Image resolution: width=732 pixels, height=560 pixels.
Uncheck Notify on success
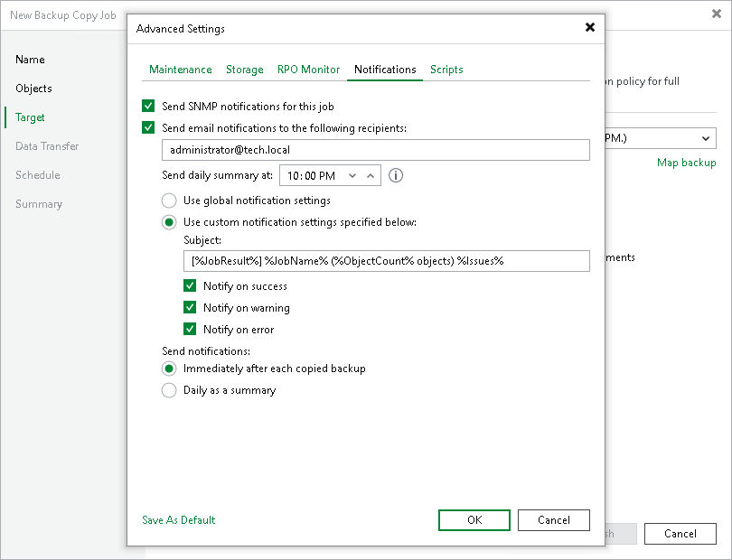(x=190, y=285)
